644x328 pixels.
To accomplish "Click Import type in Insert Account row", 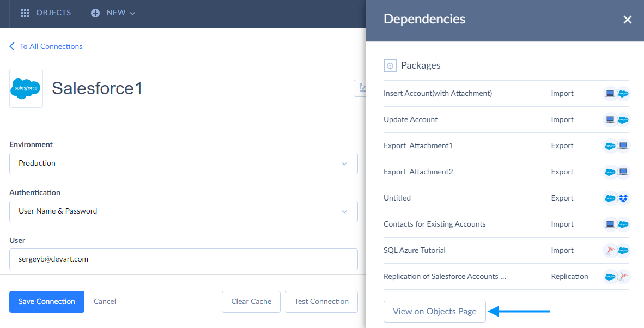I will coord(562,93).
